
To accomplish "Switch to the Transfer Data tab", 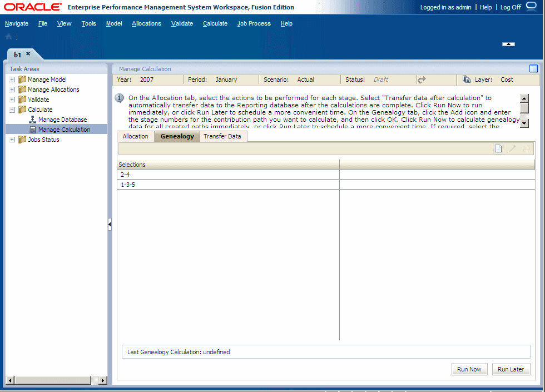I will click(222, 136).
